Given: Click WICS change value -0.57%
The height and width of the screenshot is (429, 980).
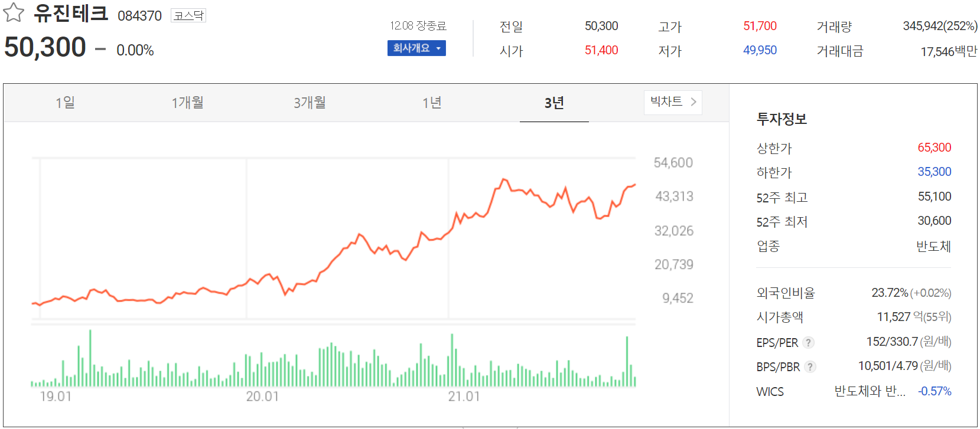Looking at the screenshot, I should pyautogui.click(x=935, y=391).
